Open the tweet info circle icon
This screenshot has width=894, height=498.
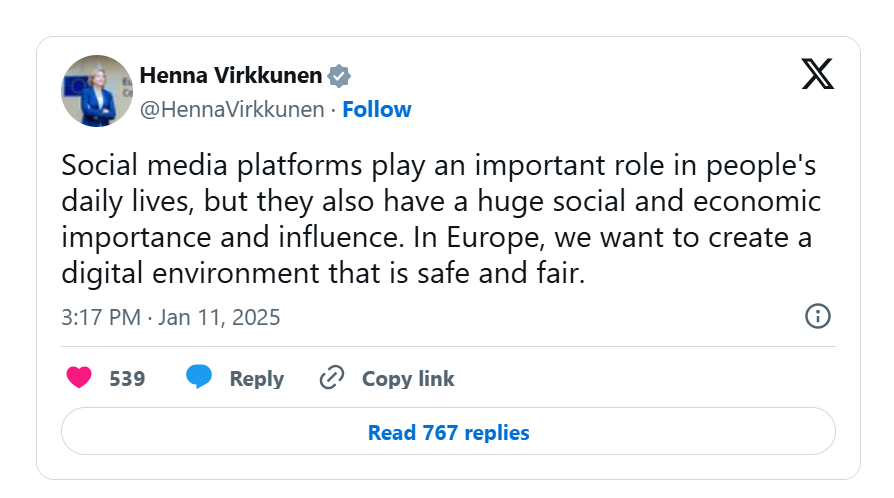pyautogui.click(x=817, y=317)
